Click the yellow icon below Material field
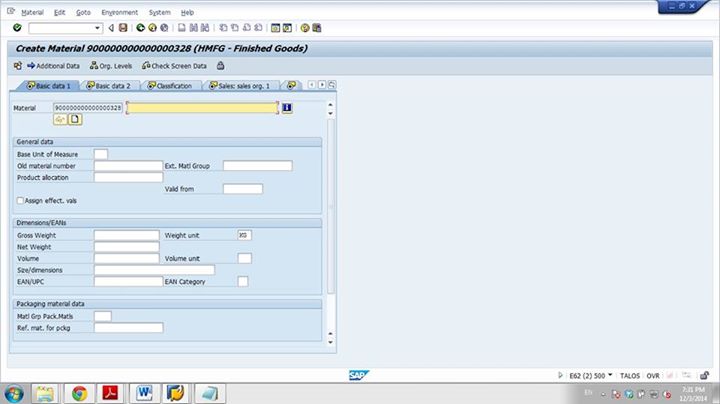 60,119
